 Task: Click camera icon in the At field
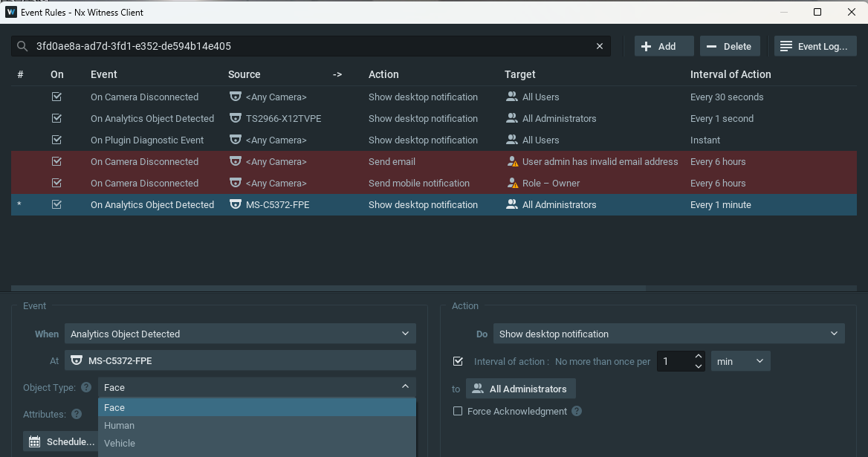(x=77, y=360)
